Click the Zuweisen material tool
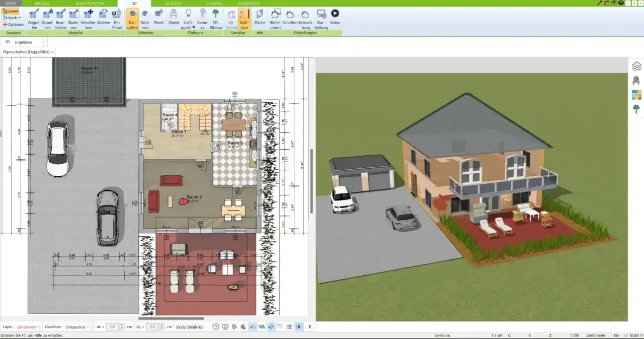This screenshot has height=339, width=644. pos(48,19)
